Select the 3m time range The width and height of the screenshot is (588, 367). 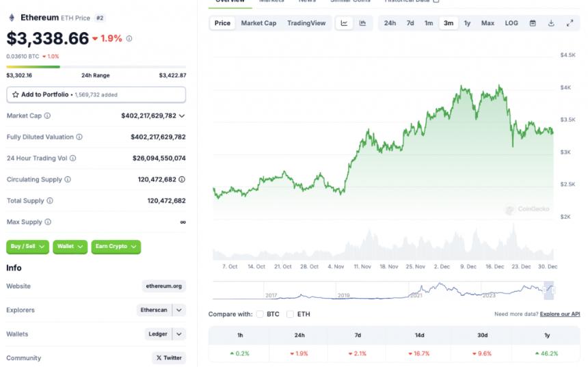click(x=449, y=23)
